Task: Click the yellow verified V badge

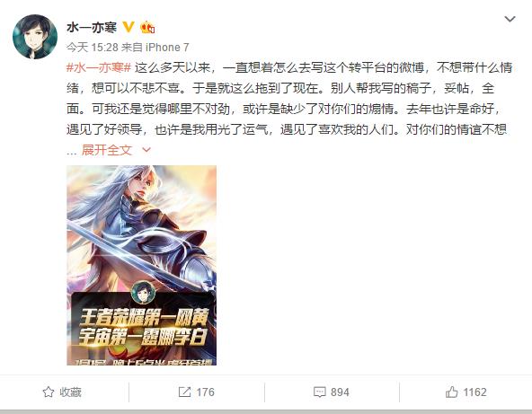Action: tap(129, 27)
